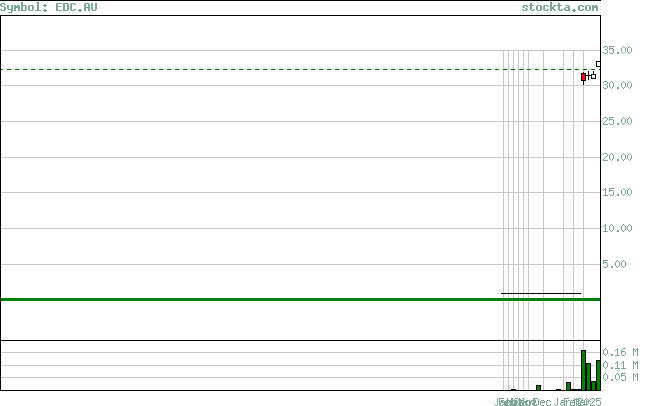This screenshot has height=406, width=655.
Task: Click the red candlestick near 31.00
Action: (x=584, y=77)
